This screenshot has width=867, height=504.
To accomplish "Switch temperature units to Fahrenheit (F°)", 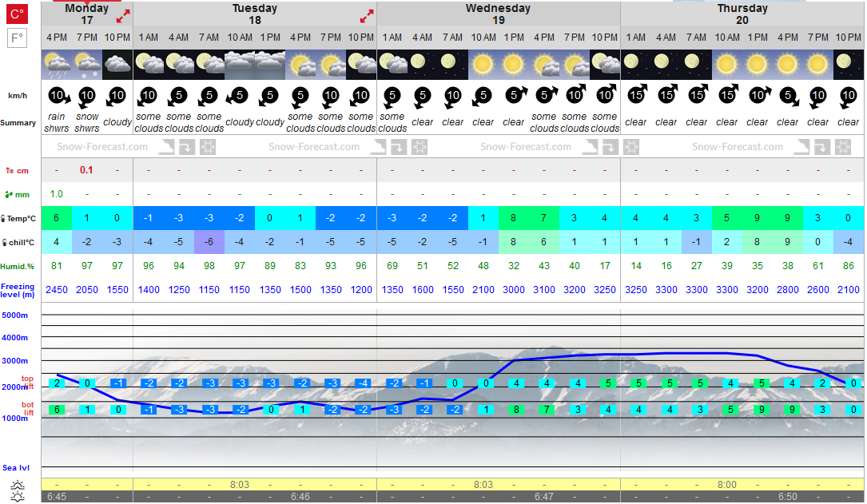I will (17, 38).
